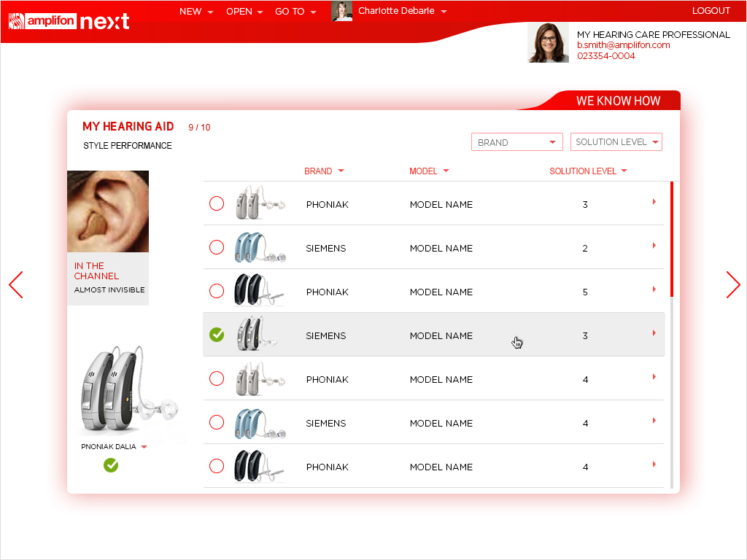Expand the Pnoniak Dalia dropdown arrow
The image size is (747, 560).
tap(144, 447)
